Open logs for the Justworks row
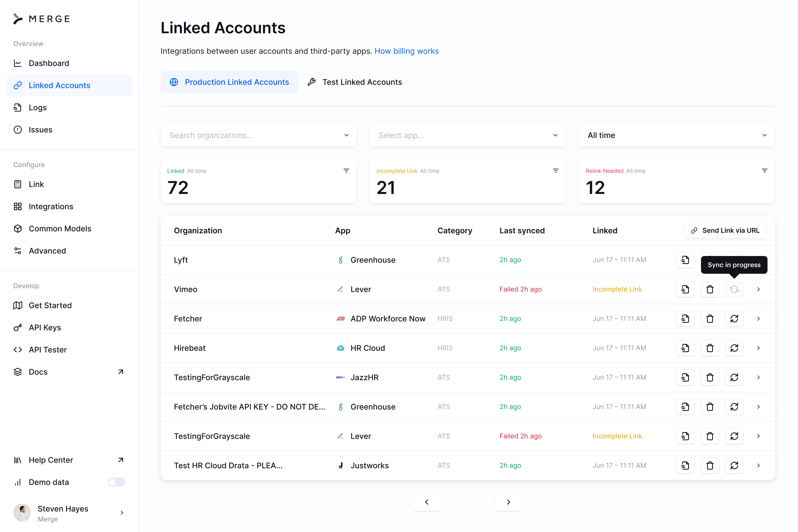 pos(685,465)
